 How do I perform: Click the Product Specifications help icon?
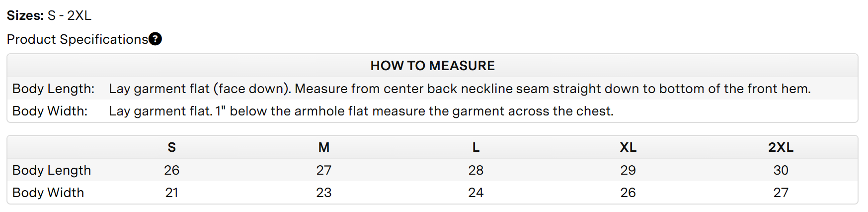point(156,39)
